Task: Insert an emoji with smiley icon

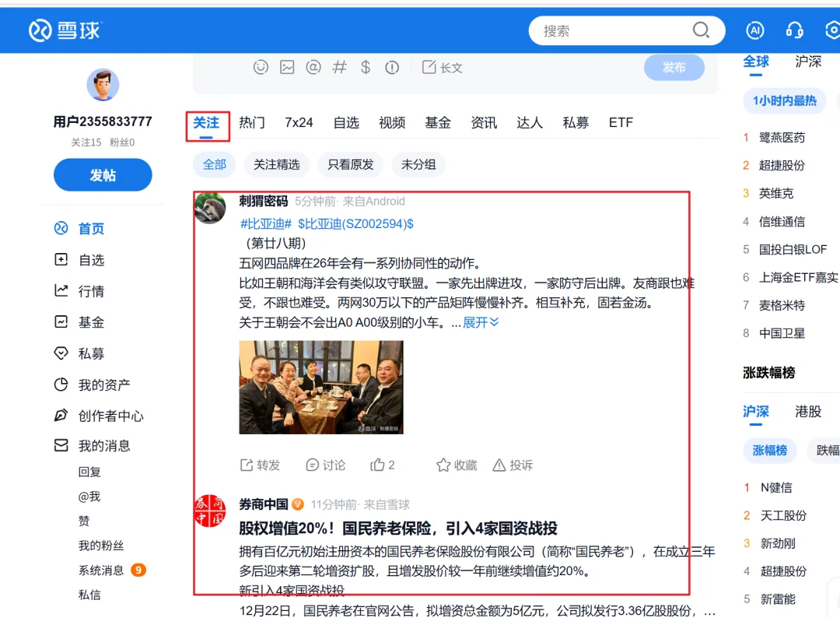Action: click(261, 67)
